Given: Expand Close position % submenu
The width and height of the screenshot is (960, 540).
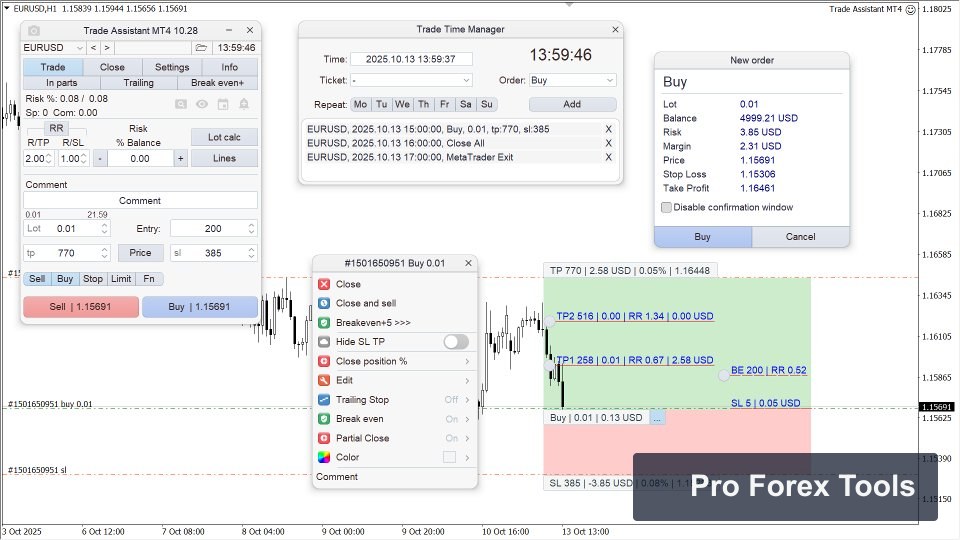Looking at the screenshot, I should coord(467,361).
